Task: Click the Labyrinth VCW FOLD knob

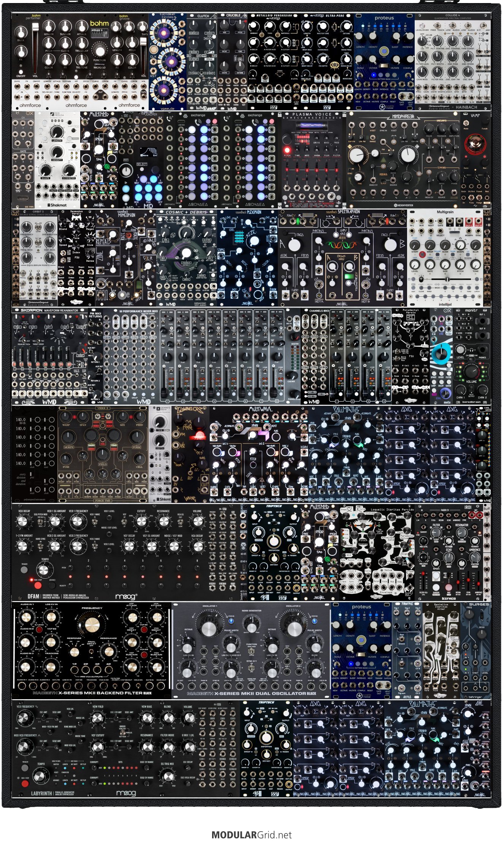Action: [97, 719]
